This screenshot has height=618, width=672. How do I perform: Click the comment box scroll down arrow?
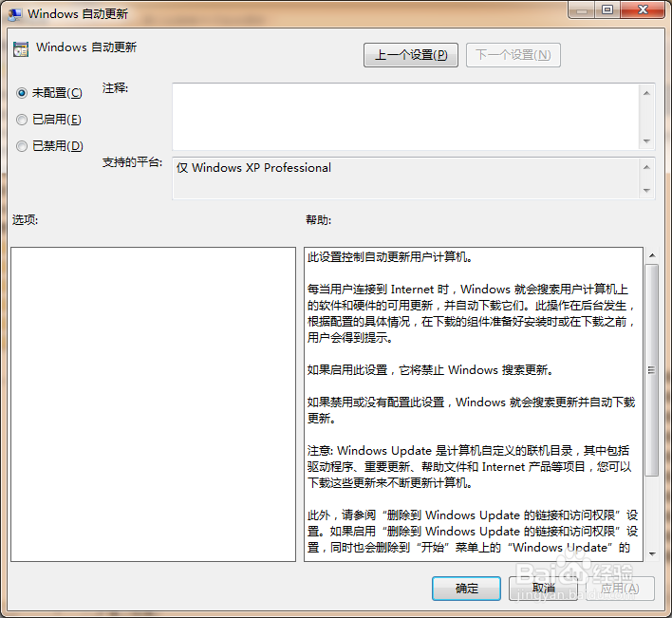click(x=646, y=141)
